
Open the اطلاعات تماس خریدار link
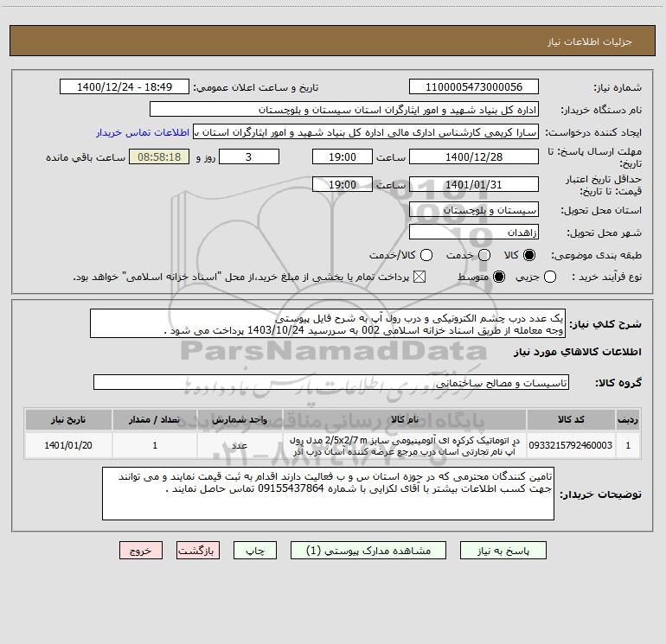tap(143, 132)
